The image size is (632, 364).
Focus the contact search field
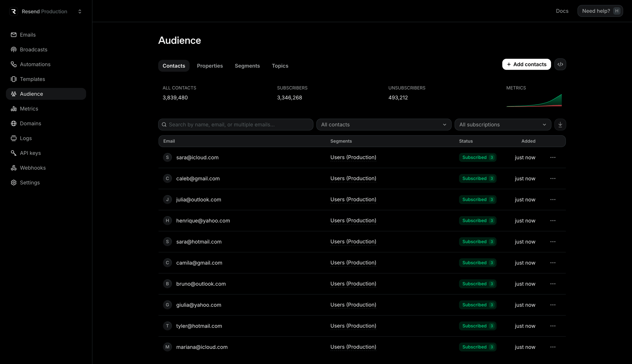(236, 125)
